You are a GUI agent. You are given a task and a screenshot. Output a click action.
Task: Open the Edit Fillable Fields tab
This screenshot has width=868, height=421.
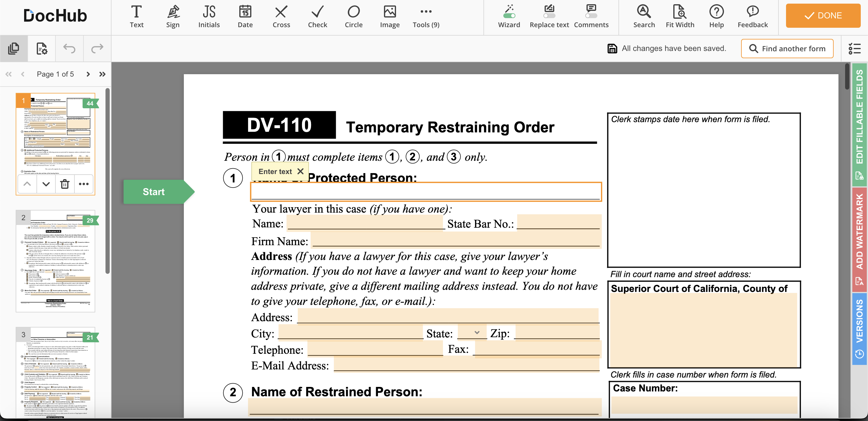tap(859, 124)
